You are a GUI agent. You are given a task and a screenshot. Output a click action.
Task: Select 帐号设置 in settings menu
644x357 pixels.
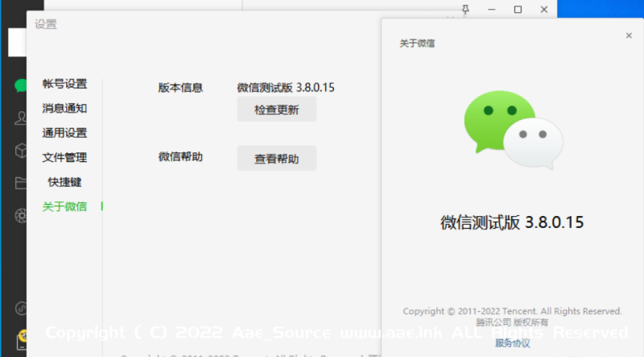64,84
